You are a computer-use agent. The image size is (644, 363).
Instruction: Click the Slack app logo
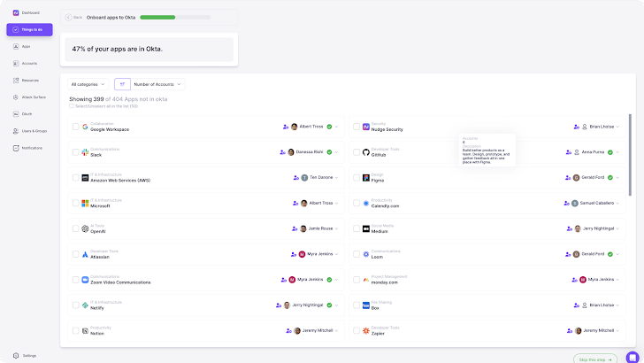[85, 152]
